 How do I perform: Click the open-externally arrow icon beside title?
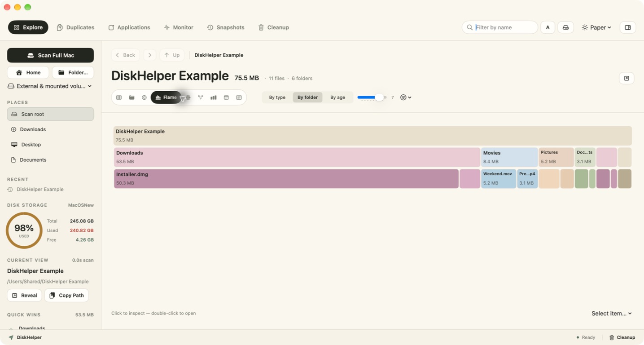click(626, 78)
